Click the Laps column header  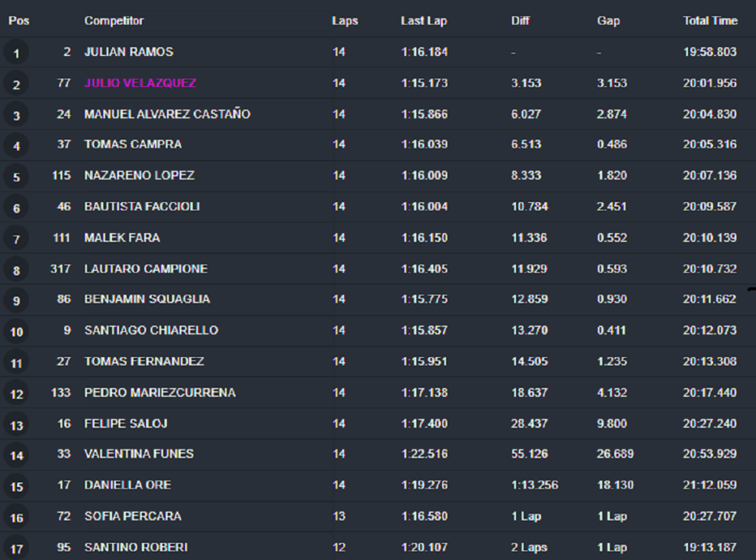pos(345,21)
